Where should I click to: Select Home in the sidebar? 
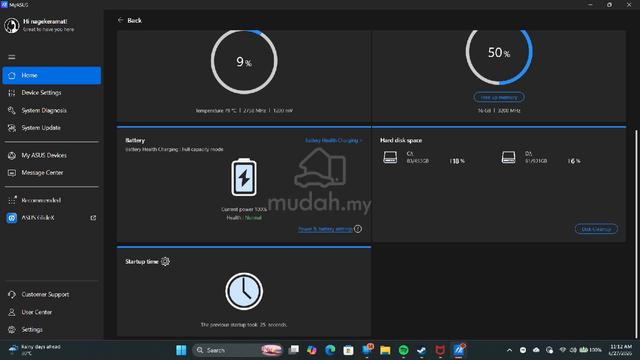(x=51, y=76)
